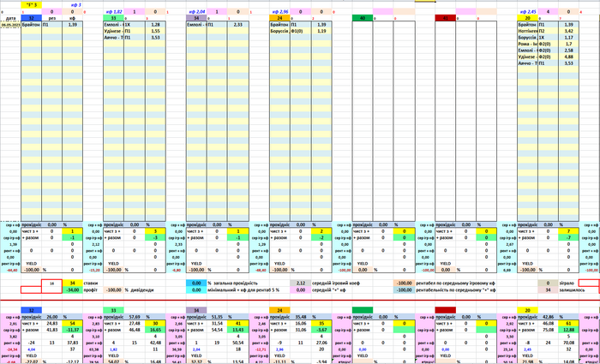
Task: Select the прохідність value 51,35
Action: click(217, 317)
